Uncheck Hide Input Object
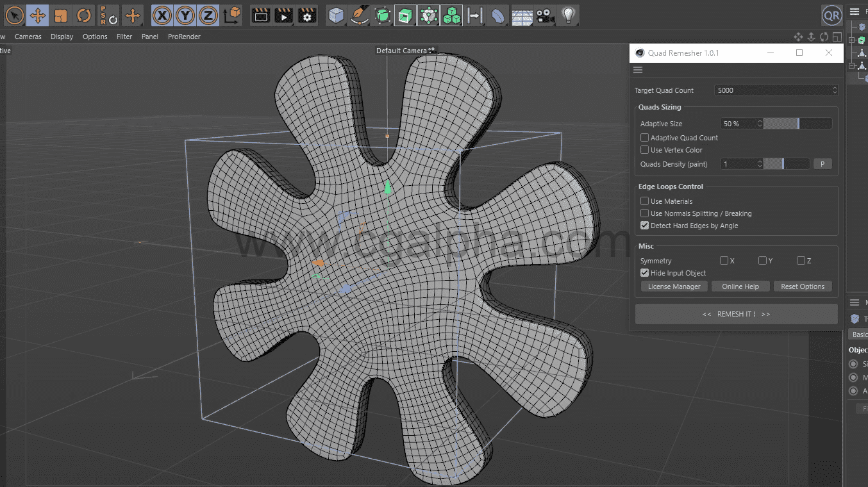Viewport: 868px width, 487px height. pyautogui.click(x=644, y=272)
